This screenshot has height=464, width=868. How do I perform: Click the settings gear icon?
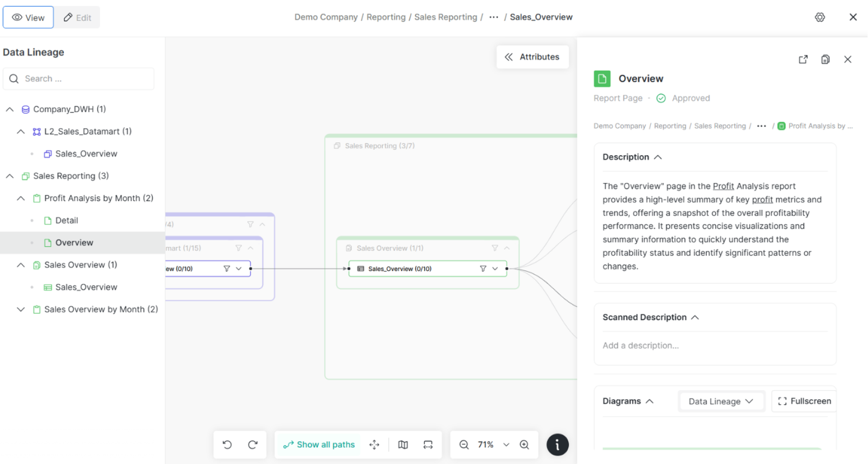coord(820,17)
